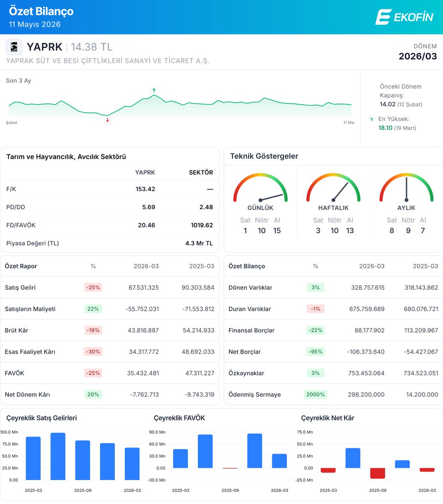Click the Günlük Al count 15
Screen dimensions: 443x504
pos(277,231)
